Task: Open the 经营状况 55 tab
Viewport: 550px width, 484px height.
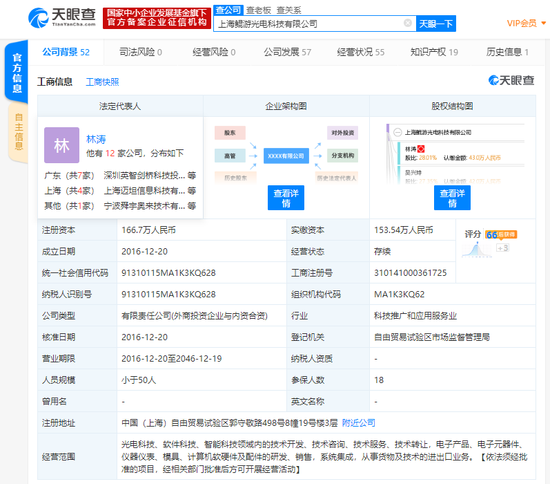Action: (361, 52)
